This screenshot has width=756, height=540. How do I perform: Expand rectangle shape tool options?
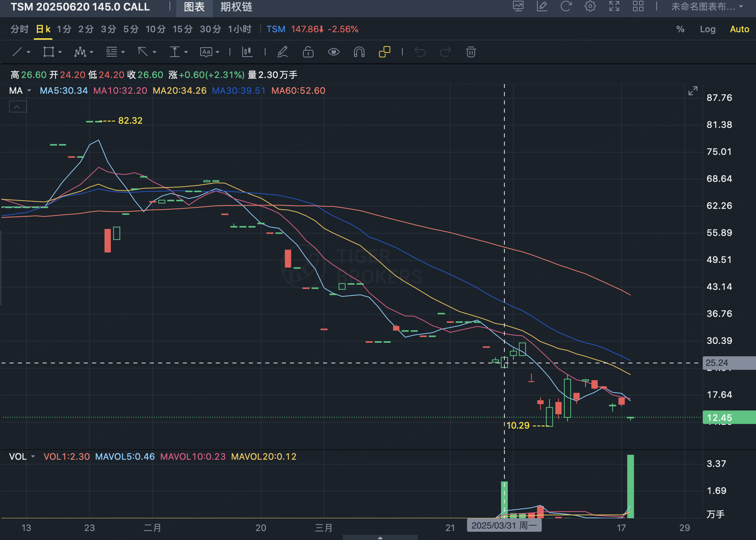coord(60,52)
